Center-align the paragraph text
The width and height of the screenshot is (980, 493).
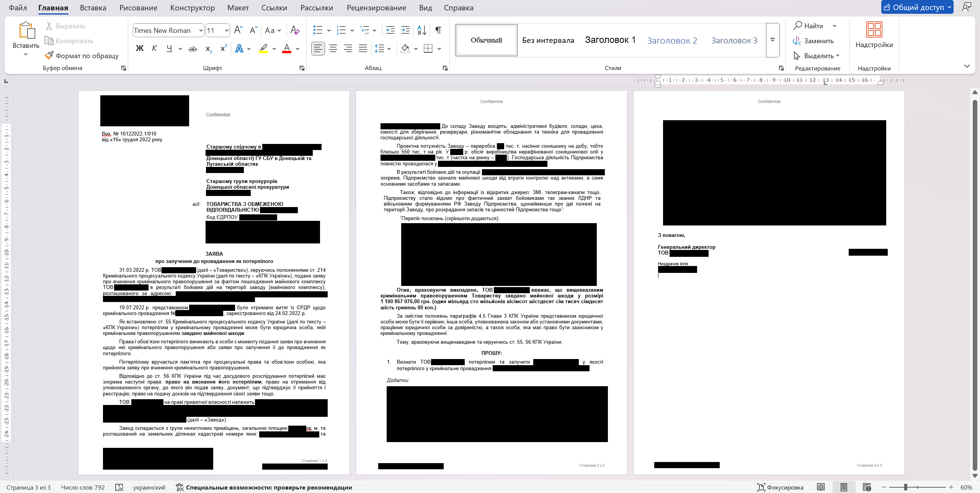click(333, 49)
